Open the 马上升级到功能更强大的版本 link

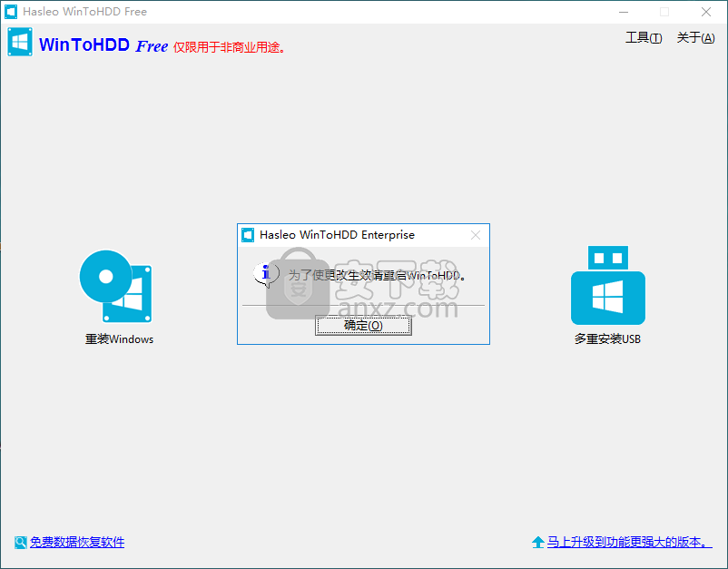pos(629,542)
